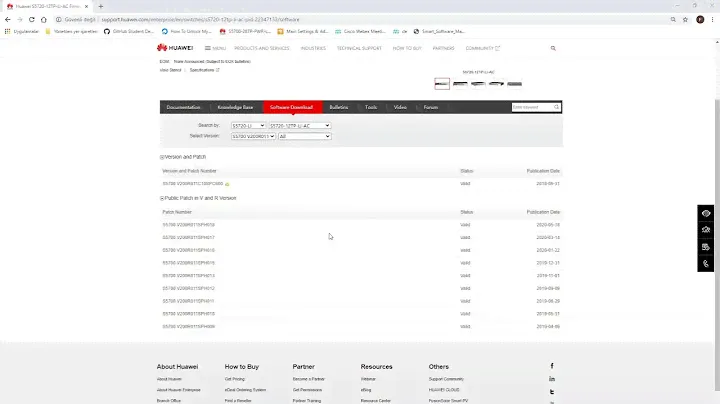Open the S5720-LI series dropdown

[x=248, y=126]
